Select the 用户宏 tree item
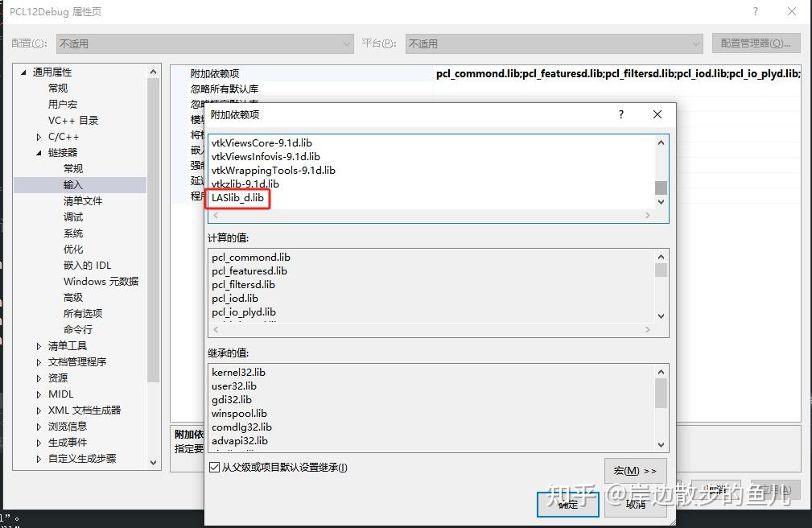The width and height of the screenshot is (812, 528). 63,104
